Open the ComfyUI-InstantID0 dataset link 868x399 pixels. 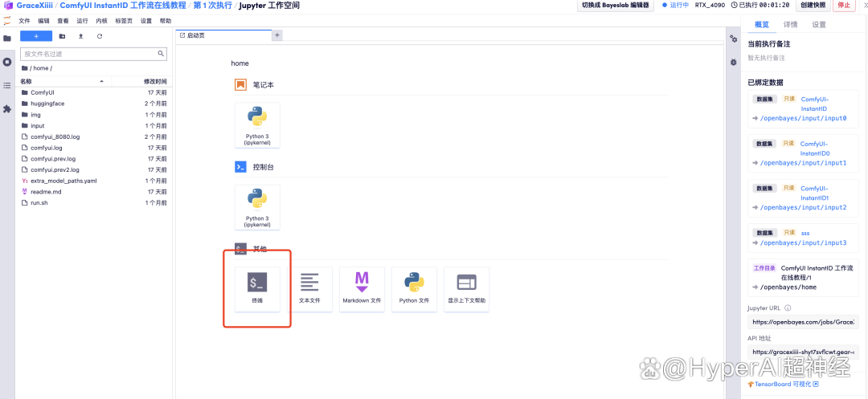(x=815, y=148)
